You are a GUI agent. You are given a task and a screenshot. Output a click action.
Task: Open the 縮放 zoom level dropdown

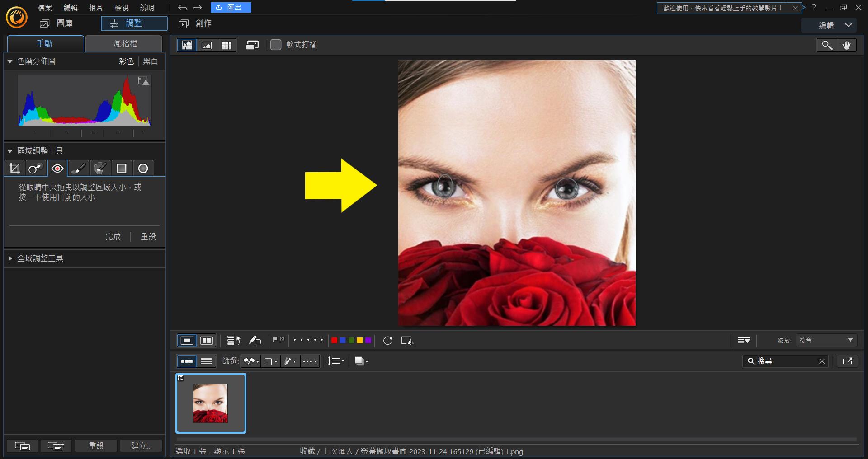pos(826,340)
